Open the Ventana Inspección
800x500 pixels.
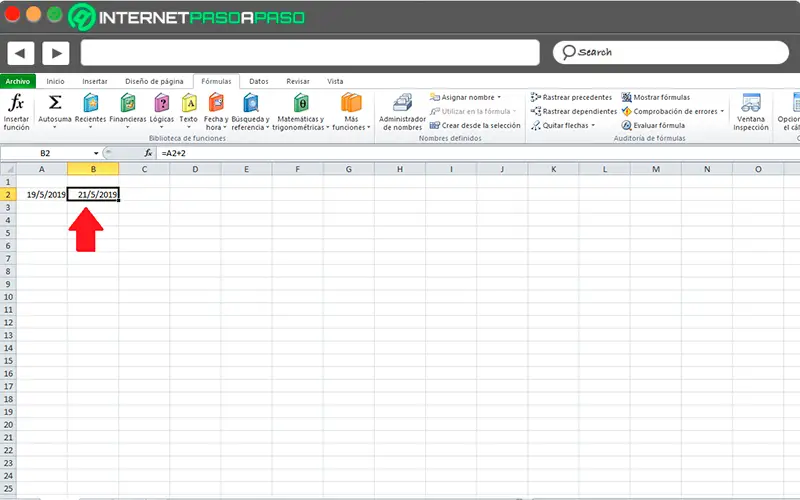pos(751,112)
